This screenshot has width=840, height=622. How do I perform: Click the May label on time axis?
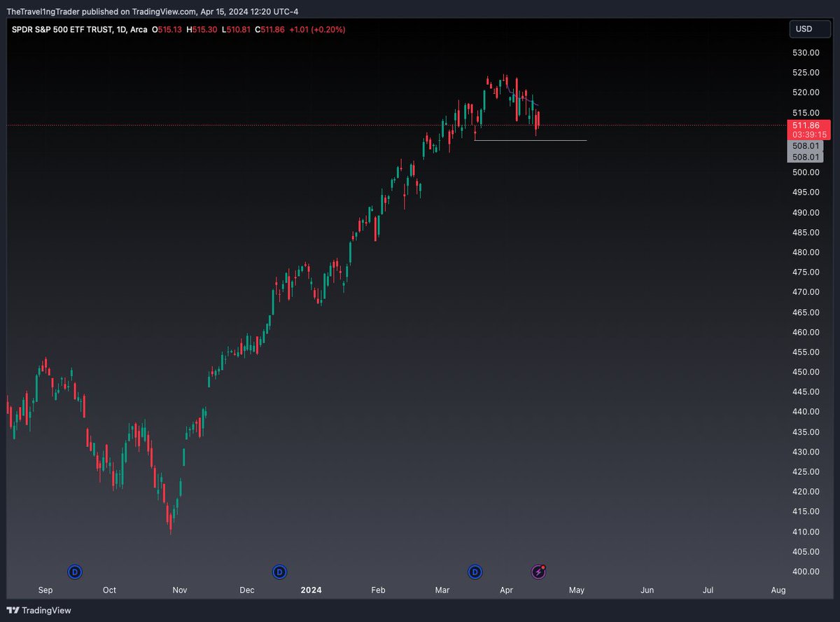click(x=576, y=590)
